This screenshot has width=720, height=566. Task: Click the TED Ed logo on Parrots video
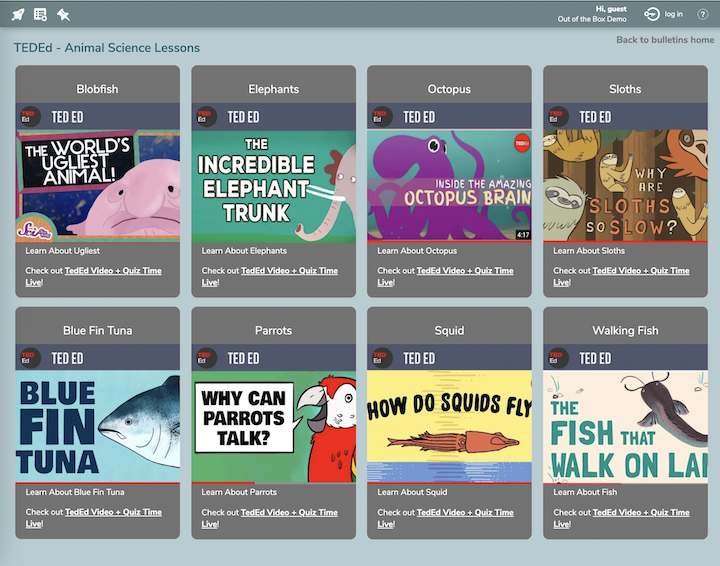click(205, 358)
